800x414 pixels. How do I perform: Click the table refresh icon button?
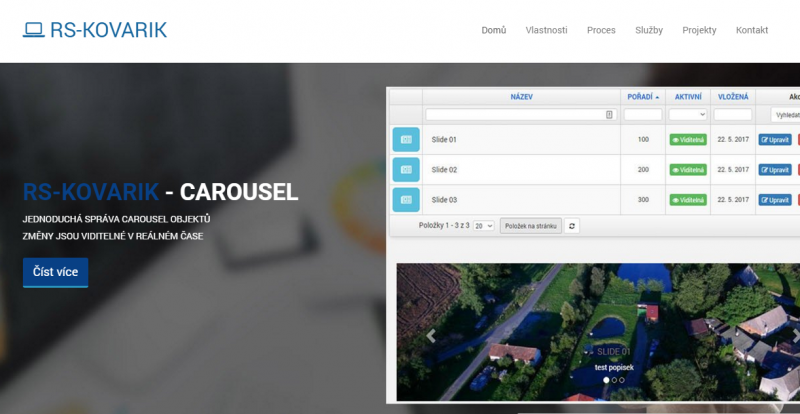[572, 227]
